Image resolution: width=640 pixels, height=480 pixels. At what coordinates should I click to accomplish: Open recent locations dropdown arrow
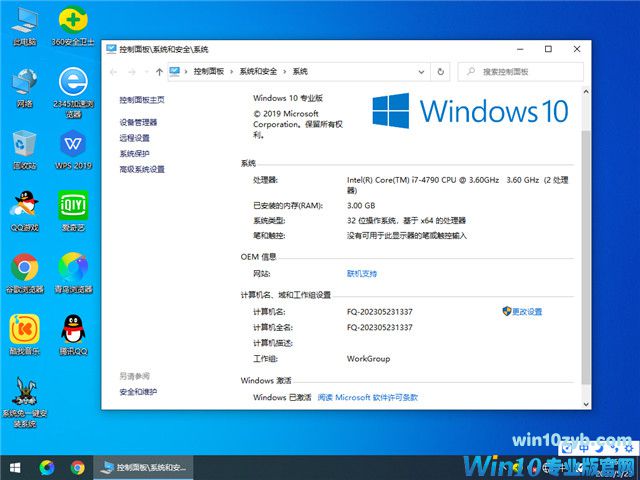pos(147,72)
